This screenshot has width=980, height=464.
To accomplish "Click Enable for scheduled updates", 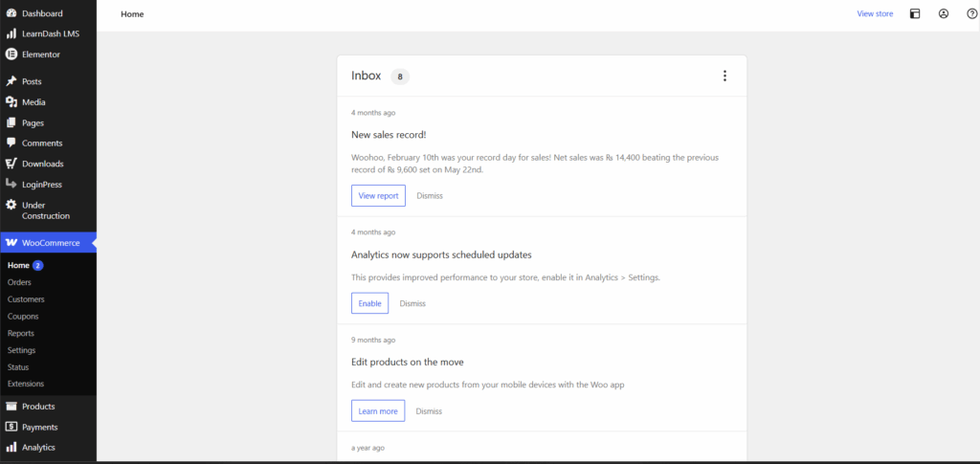I will tap(369, 303).
